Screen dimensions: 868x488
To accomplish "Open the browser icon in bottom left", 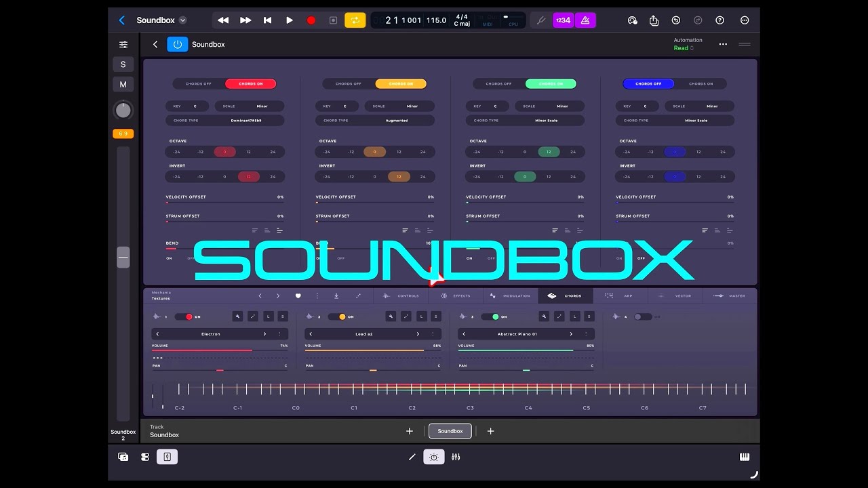I will (123, 457).
